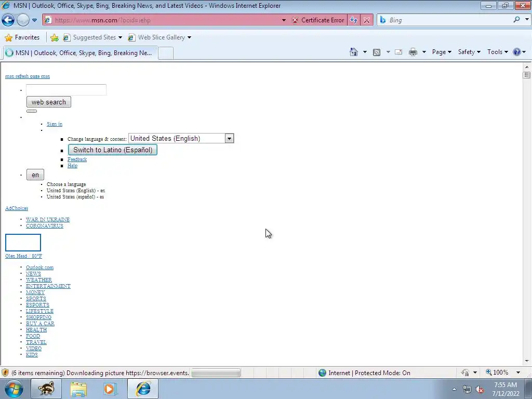Viewport: 532px width, 399px height.
Task: Open Suggested Sites in Favorites bar
Action: click(x=92, y=37)
